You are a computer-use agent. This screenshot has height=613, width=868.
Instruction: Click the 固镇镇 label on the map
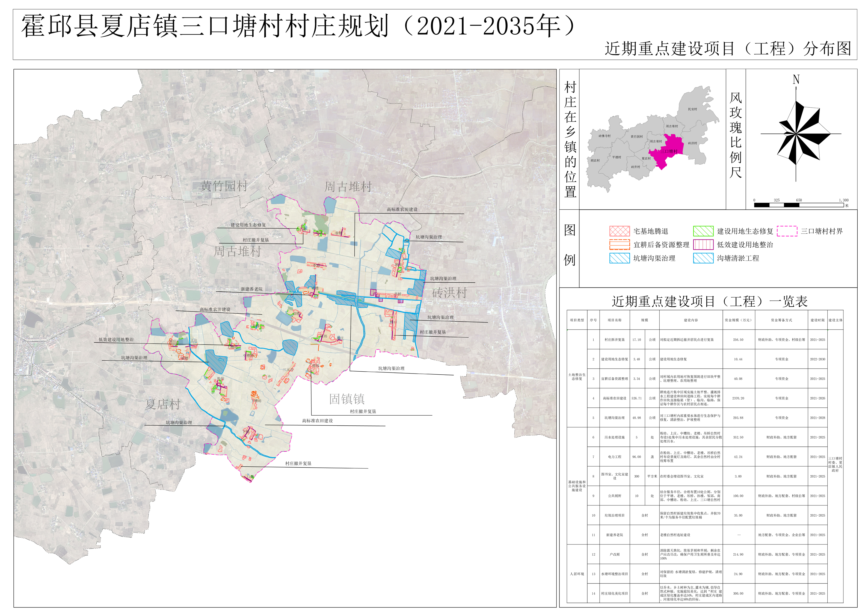click(347, 399)
